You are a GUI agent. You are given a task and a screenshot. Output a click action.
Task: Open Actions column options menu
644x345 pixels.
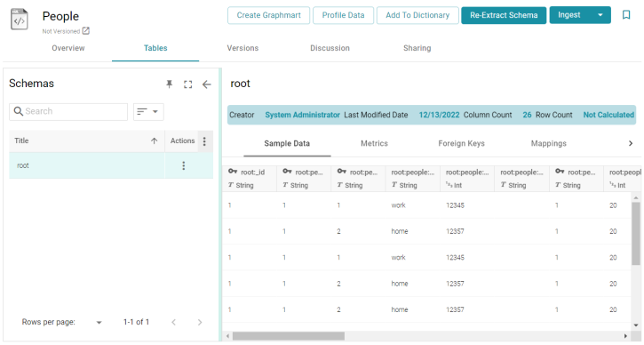point(204,141)
